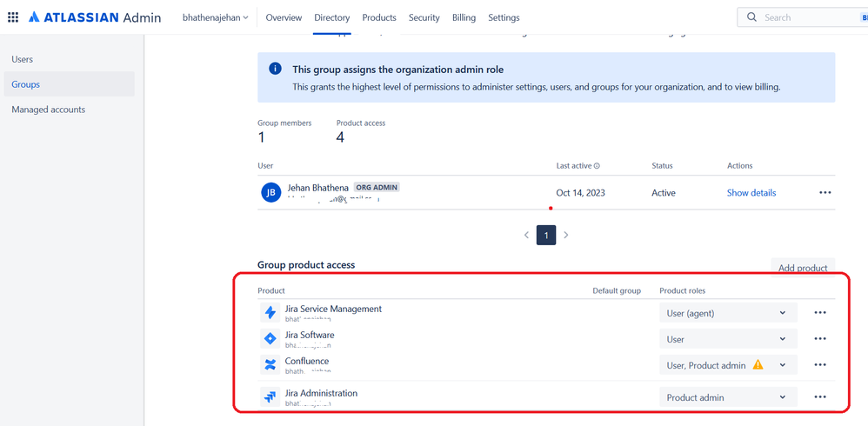Open User (agent) product role dropdown

(x=728, y=313)
